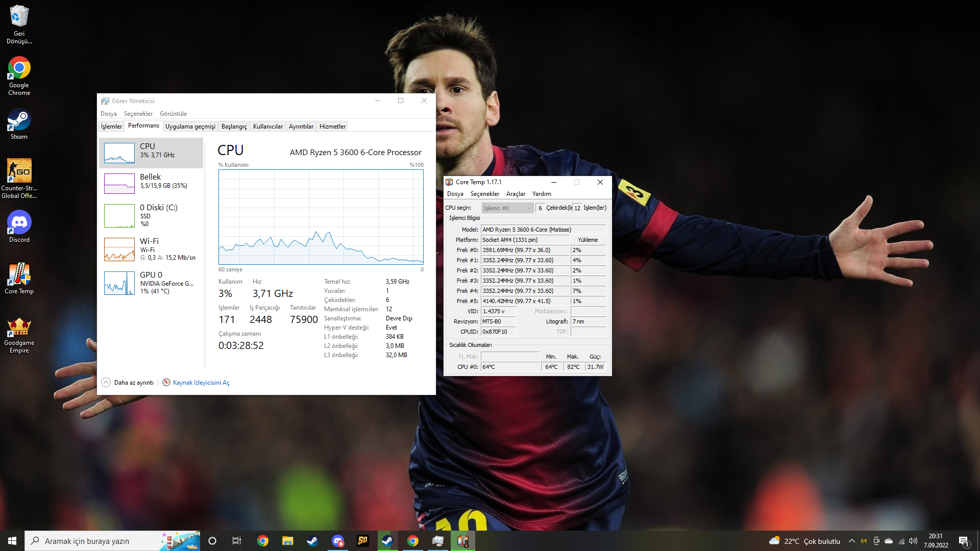980x551 pixels.
Task: Open Yardım menu in Core Temp
Action: (x=542, y=194)
